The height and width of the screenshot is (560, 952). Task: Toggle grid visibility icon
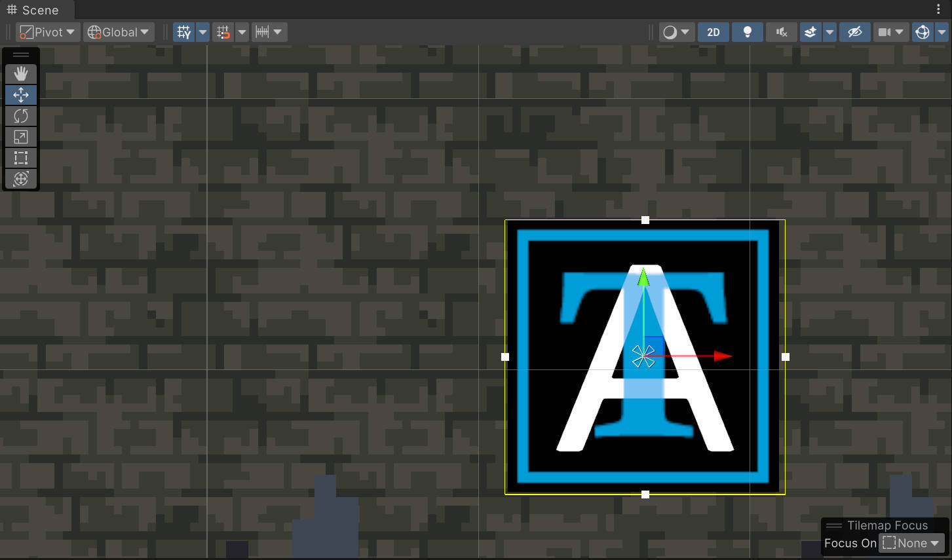(184, 32)
